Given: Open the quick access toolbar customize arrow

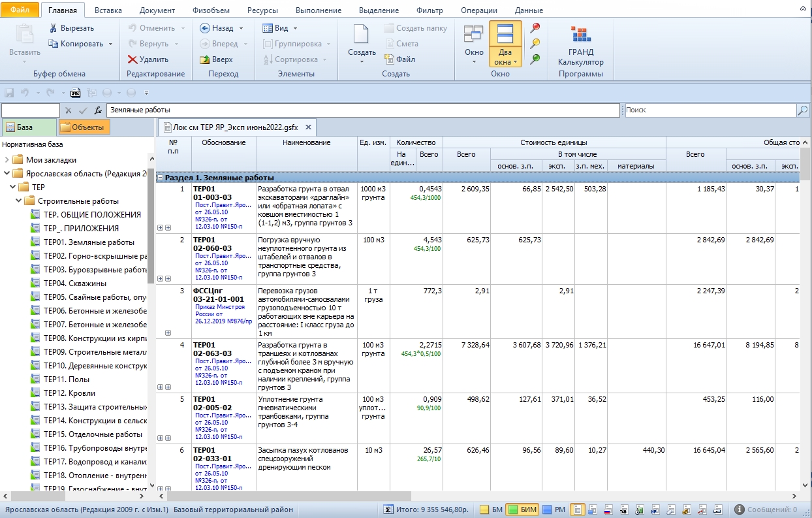Looking at the screenshot, I should [147, 93].
